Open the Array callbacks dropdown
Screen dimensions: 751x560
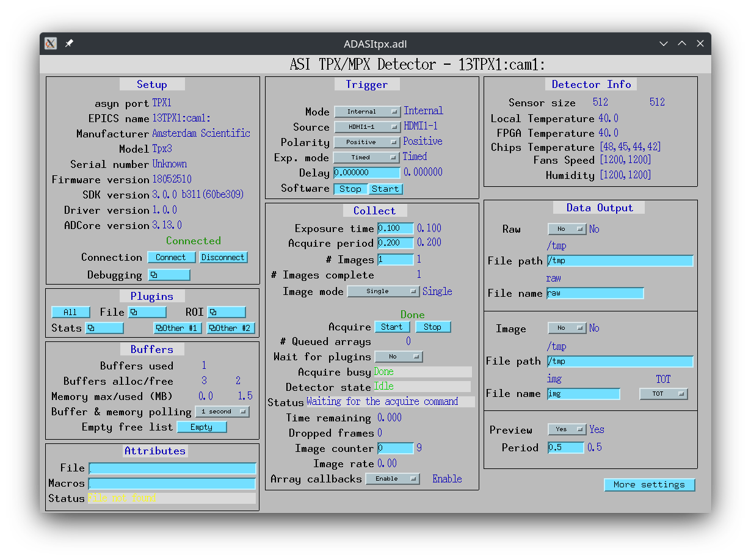coord(393,479)
